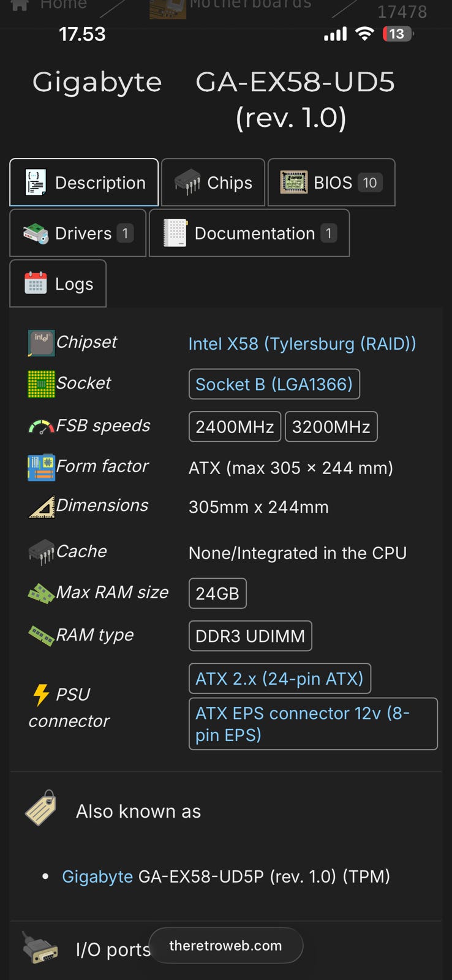The height and width of the screenshot is (980, 452).
Task: Click the Description tab document icon
Action: [36, 183]
